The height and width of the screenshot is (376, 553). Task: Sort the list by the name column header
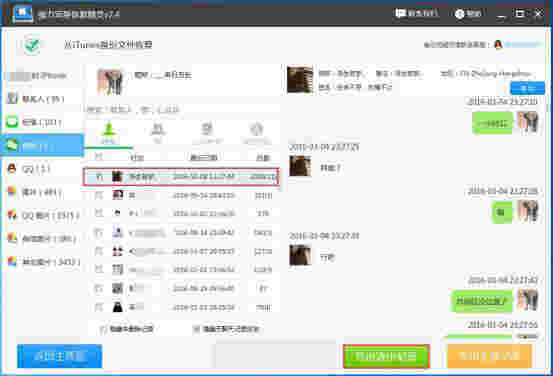pyautogui.click(x=137, y=157)
